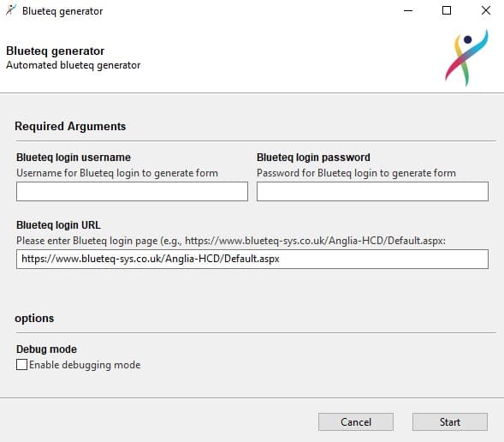Screen dimensions: 504x442
Task: Click the bold 'Blueteq generator' header title
Action: 56,51
